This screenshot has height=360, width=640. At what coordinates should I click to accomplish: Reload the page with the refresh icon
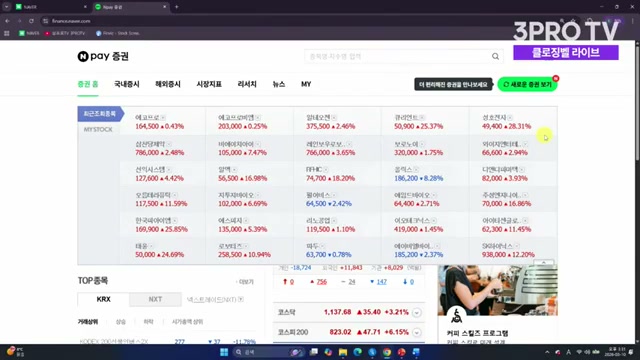pos(31,21)
